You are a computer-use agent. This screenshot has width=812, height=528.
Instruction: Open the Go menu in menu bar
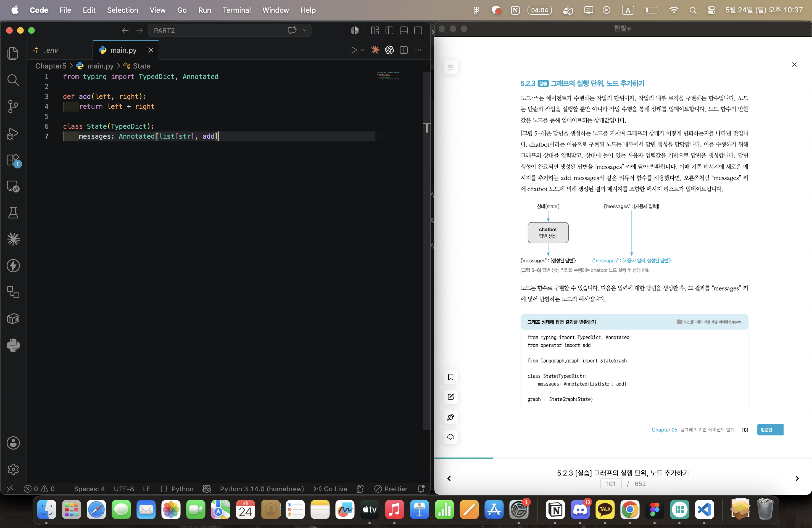(182, 10)
